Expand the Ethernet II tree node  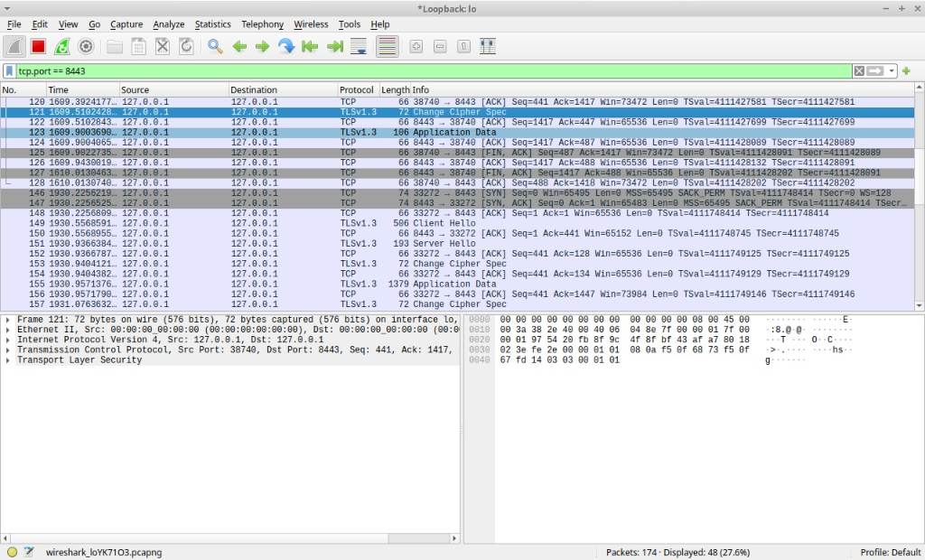pyautogui.click(x=7, y=330)
